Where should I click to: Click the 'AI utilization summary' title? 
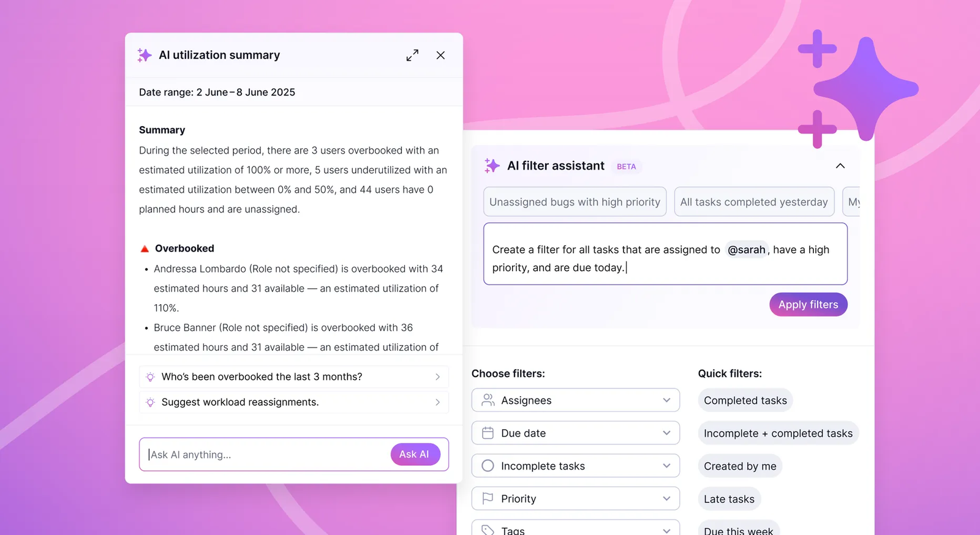point(219,55)
